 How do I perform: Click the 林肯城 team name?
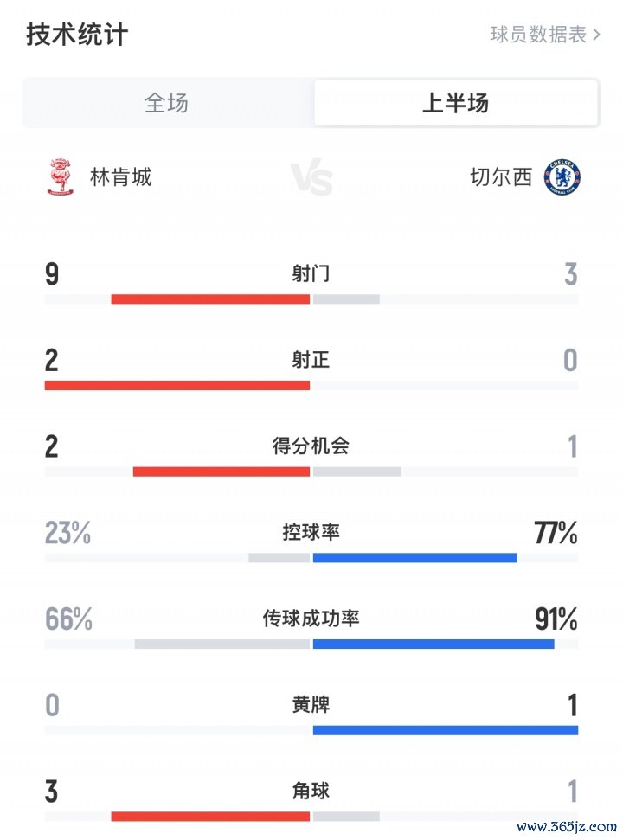(120, 177)
